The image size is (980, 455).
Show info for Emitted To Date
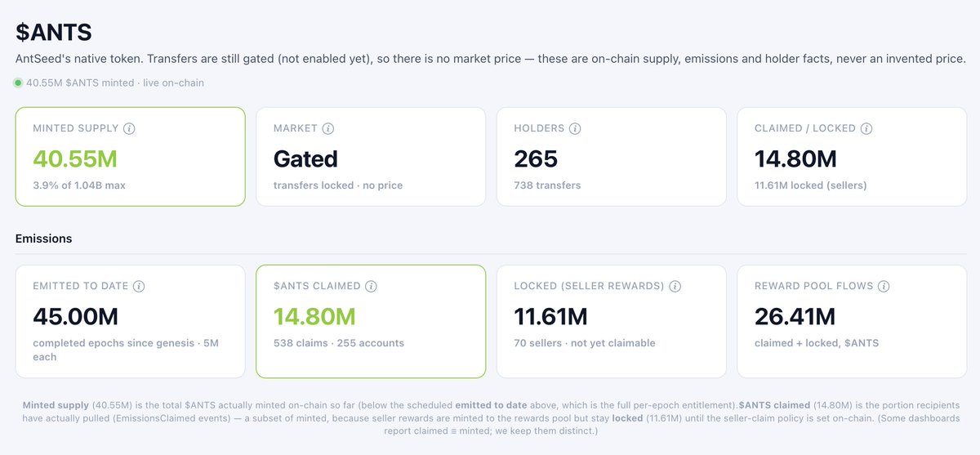139,287
